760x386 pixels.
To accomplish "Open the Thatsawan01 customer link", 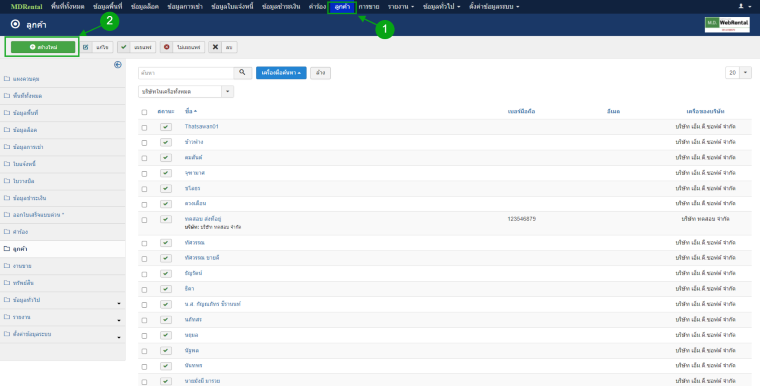I will point(202,127).
